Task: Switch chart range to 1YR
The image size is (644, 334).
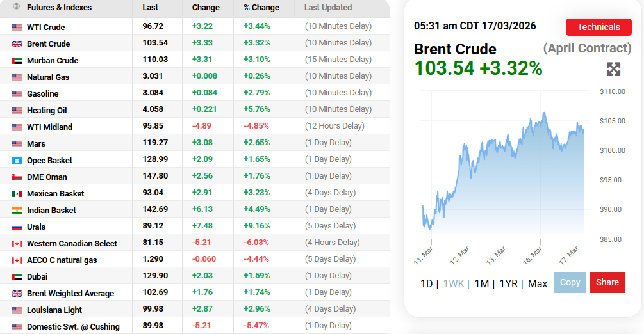Action: click(508, 283)
